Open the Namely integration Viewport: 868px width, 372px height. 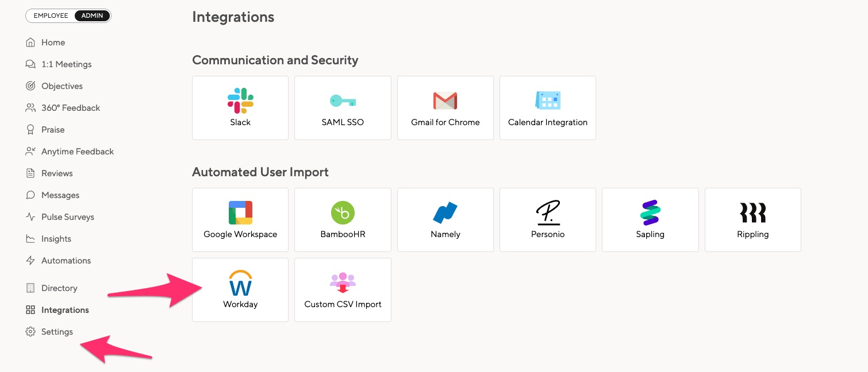[445, 219]
